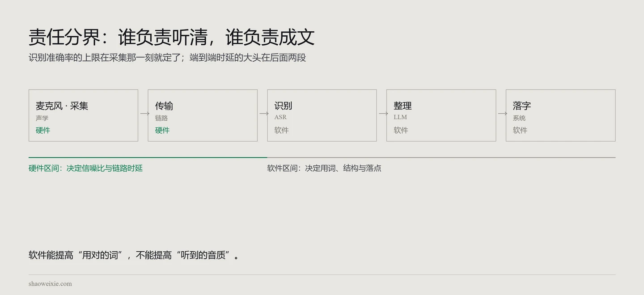Click 软件 label under LLM
The height and width of the screenshot is (295, 644).
tap(401, 130)
